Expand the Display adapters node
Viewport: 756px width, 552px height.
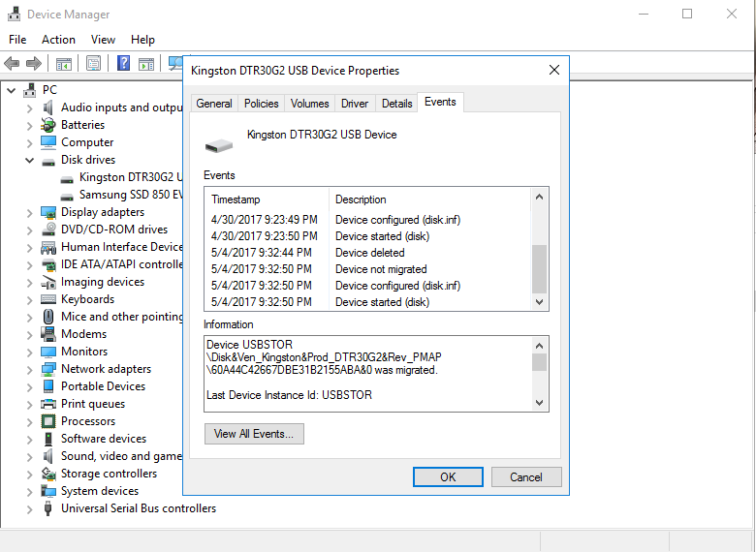(29, 212)
